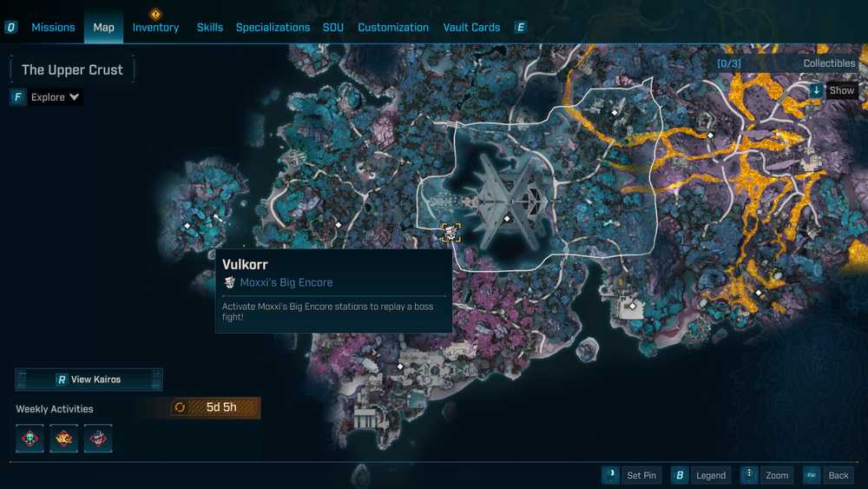Click the Moxxi icon in the tooltip
Screen dimensions: 868x489
pyautogui.click(x=229, y=282)
